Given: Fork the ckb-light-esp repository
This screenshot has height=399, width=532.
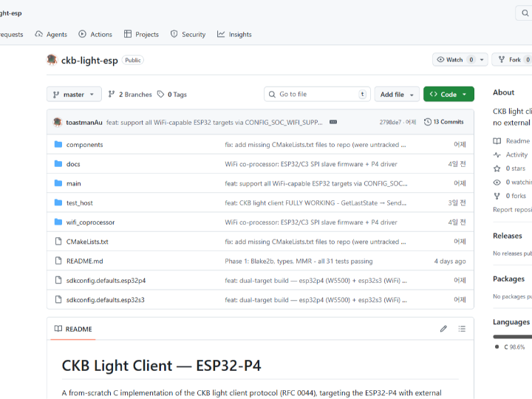Looking at the screenshot, I should (x=510, y=60).
